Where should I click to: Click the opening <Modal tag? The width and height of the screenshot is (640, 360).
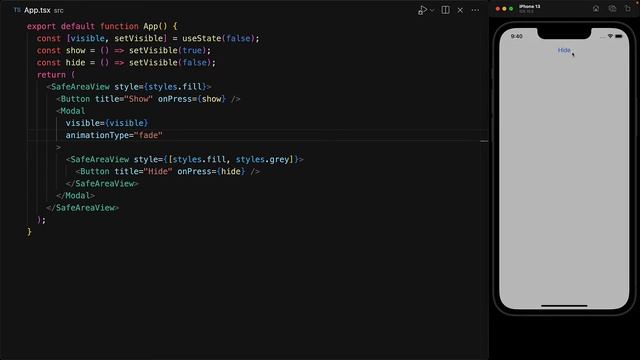(71, 111)
